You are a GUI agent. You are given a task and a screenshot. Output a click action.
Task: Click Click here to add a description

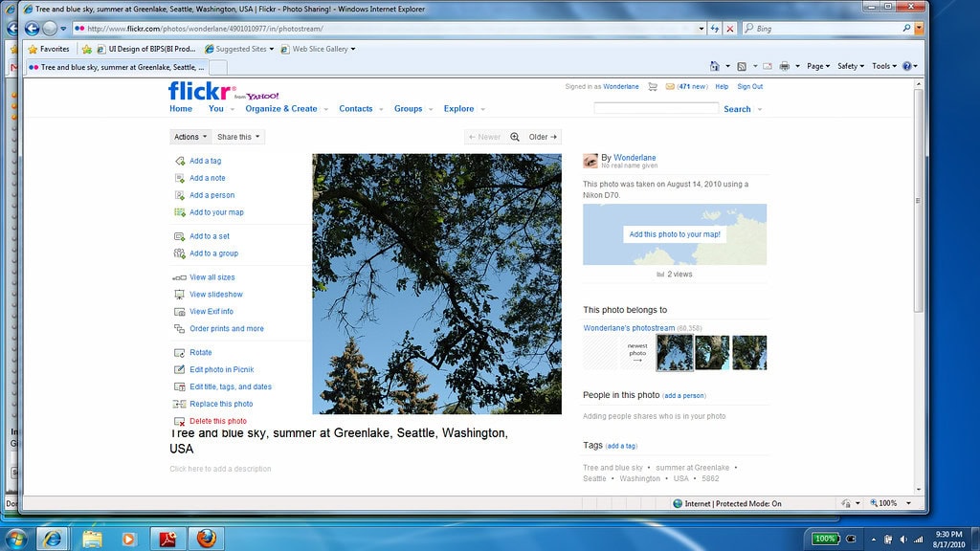(220, 469)
